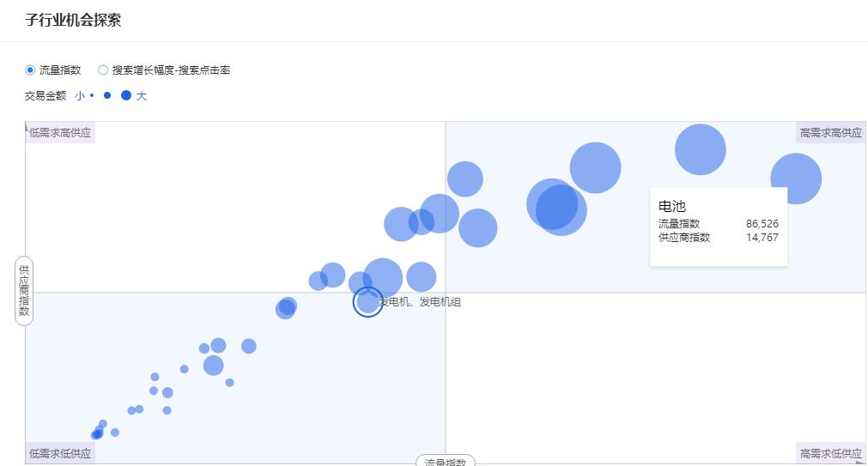Select the 高需求低供应 quadrant label

click(830, 454)
